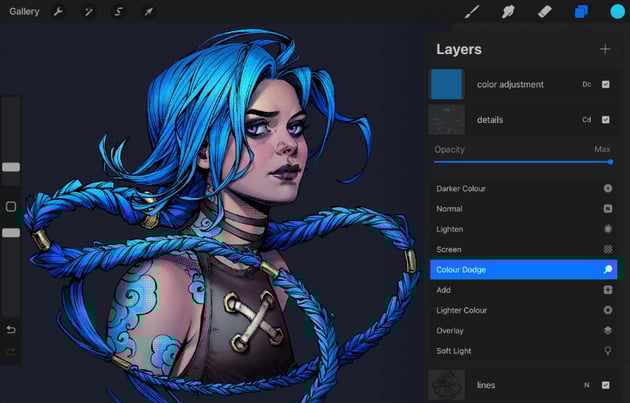Screen dimensions: 630x403
Task: Select the details layer thumbnail
Action: coord(446,120)
